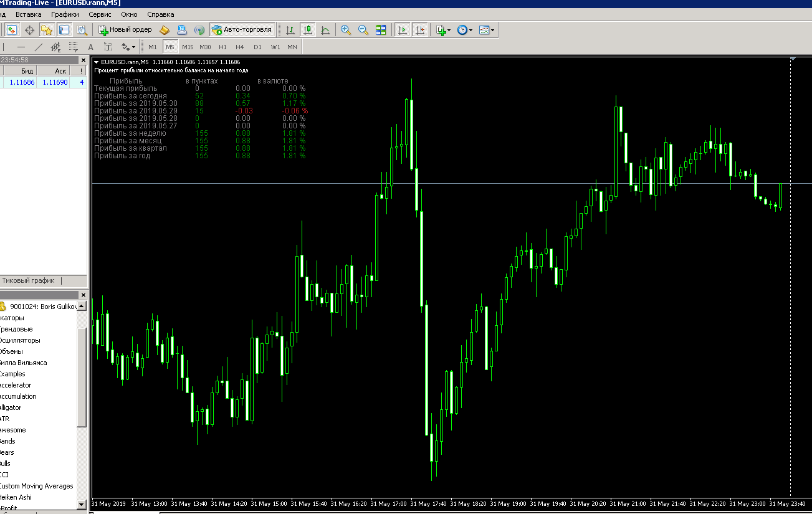Image resolution: width=812 pixels, height=514 pixels.
Task: Select the text label tool
Action: (108, 47)
